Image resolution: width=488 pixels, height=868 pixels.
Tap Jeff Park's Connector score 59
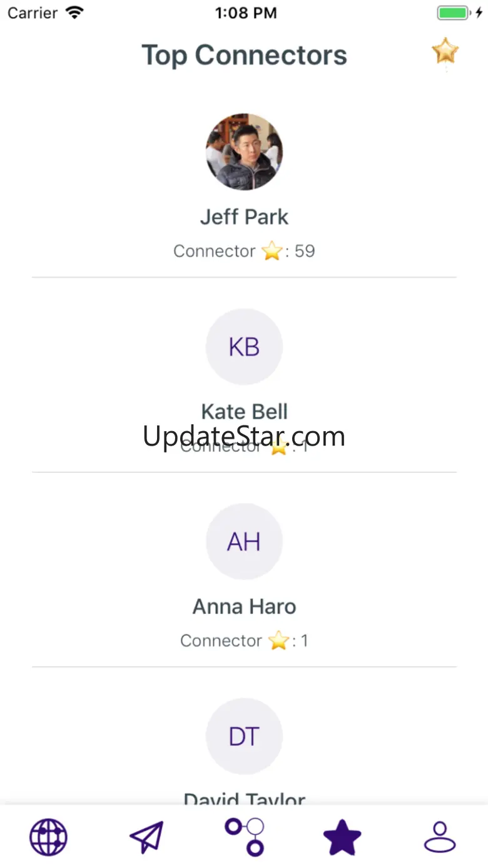244,251
